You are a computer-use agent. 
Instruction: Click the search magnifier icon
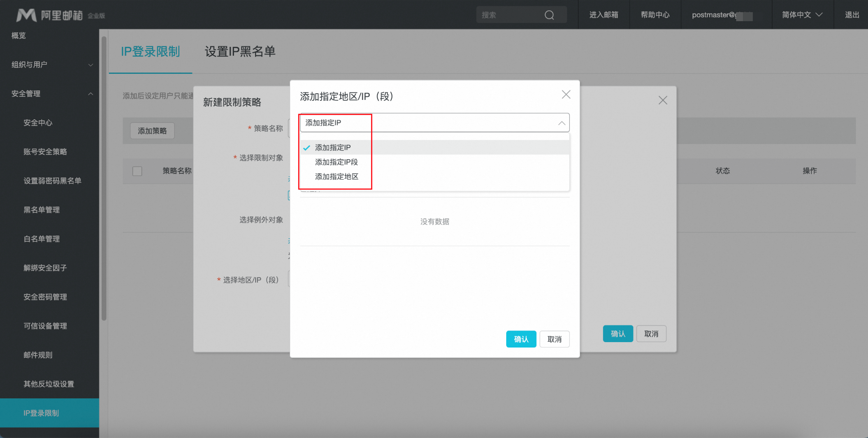tap(549, 15)
